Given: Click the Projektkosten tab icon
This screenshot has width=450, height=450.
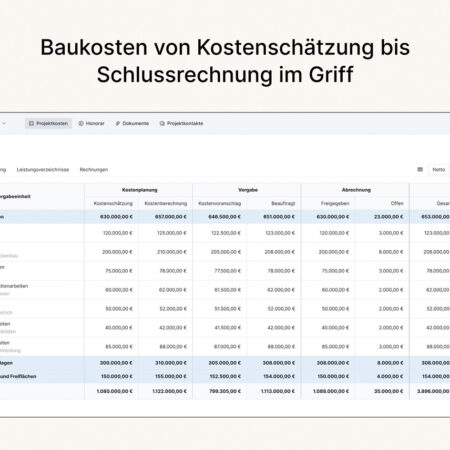Looking at the screenshot, I should pos(31,123).
